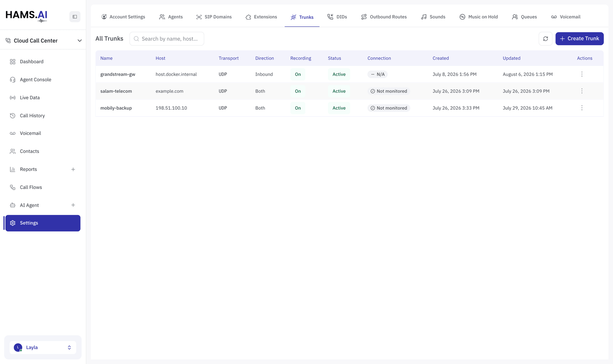
Task: Go to Dashboard in sidebar
Action: coord(43,62)
